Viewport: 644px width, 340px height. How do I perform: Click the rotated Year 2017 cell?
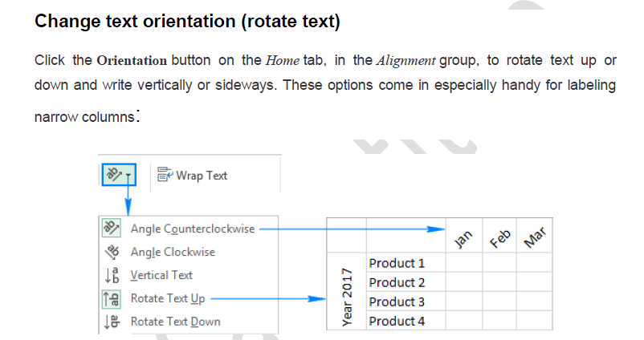[347, 292]
